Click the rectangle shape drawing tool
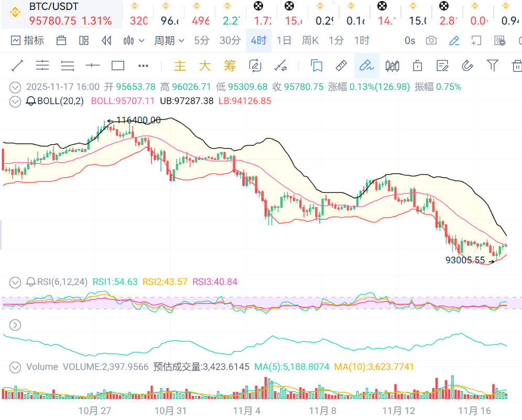522x420 pixels. [118, 66]
